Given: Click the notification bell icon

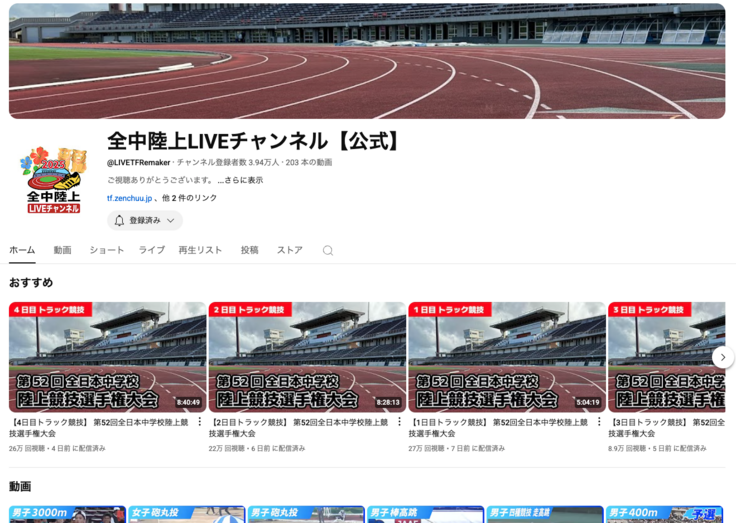Looking at the screenshot, I should coord(119,221).
